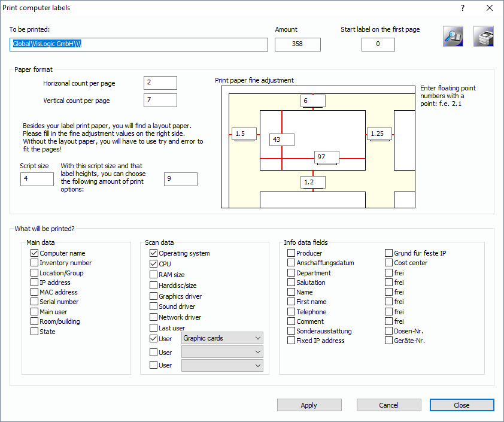
Task: Enable the Inventory number checkbox
Action: [35, 263]
